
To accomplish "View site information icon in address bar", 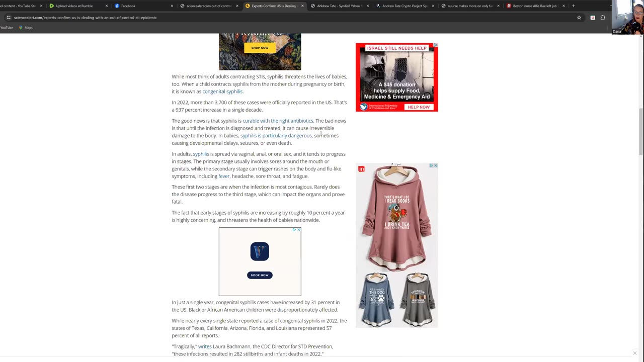I will tap(9, 18).
